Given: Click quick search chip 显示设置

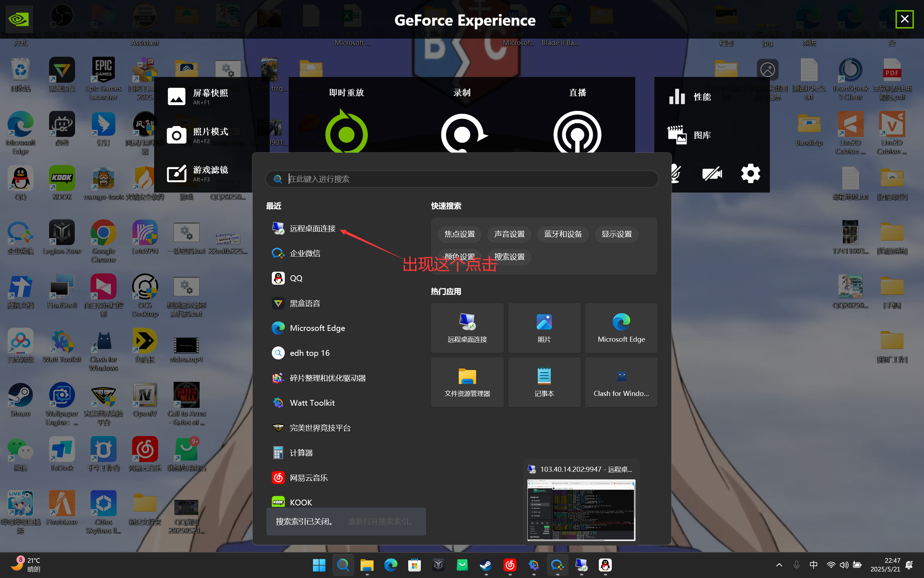Looking at the screenshot, I should [616, 234].
